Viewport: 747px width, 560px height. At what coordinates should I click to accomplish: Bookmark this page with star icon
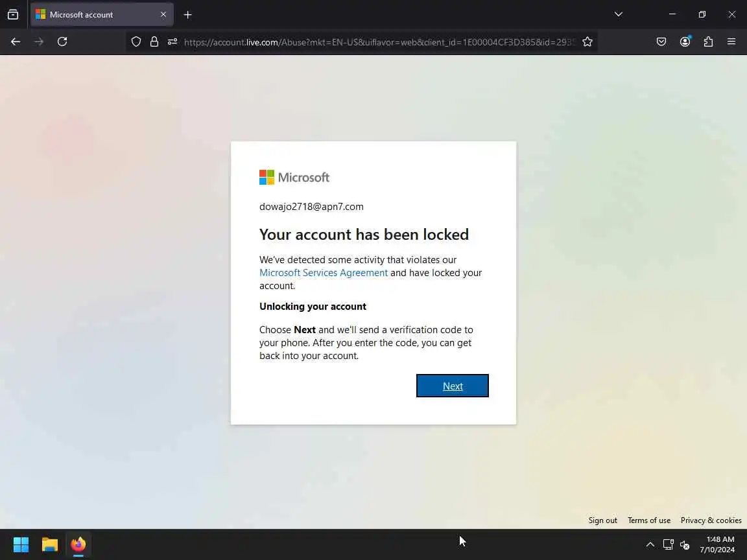pos(587,42)
